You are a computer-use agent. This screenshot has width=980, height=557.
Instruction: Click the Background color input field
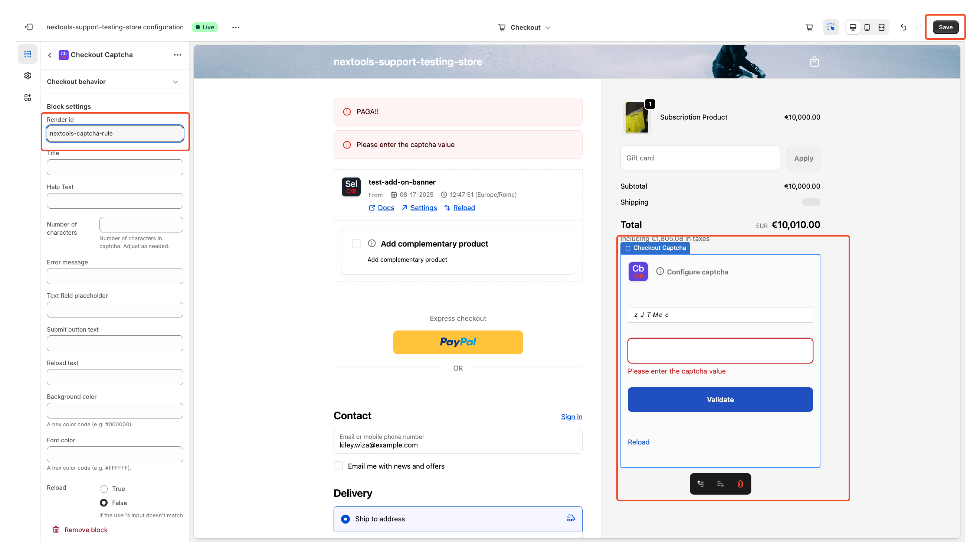click(x=115, y=410)
